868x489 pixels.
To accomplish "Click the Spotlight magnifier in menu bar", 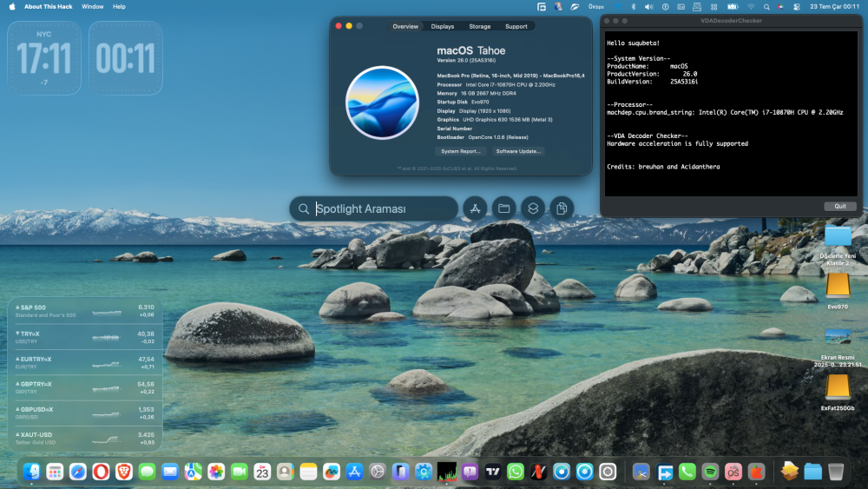I will tap(766, 7).
